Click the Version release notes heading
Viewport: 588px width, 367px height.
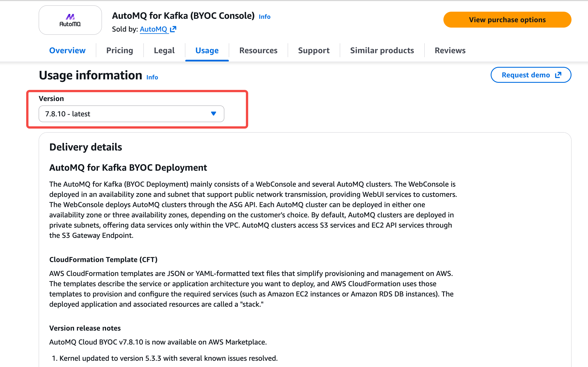tap(85, 328)
